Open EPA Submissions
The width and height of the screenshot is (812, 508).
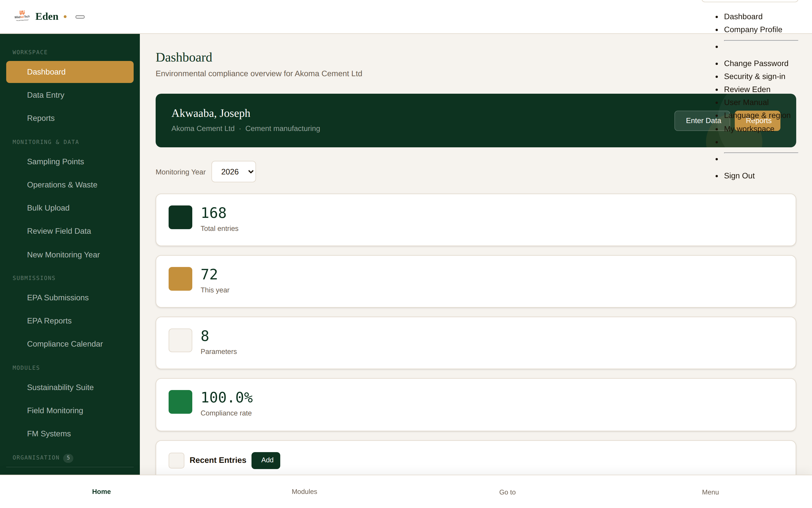(x=70, y=298)
